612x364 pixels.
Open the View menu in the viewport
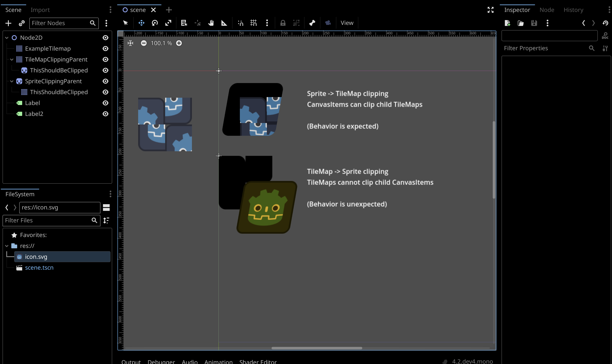[347, 23]
